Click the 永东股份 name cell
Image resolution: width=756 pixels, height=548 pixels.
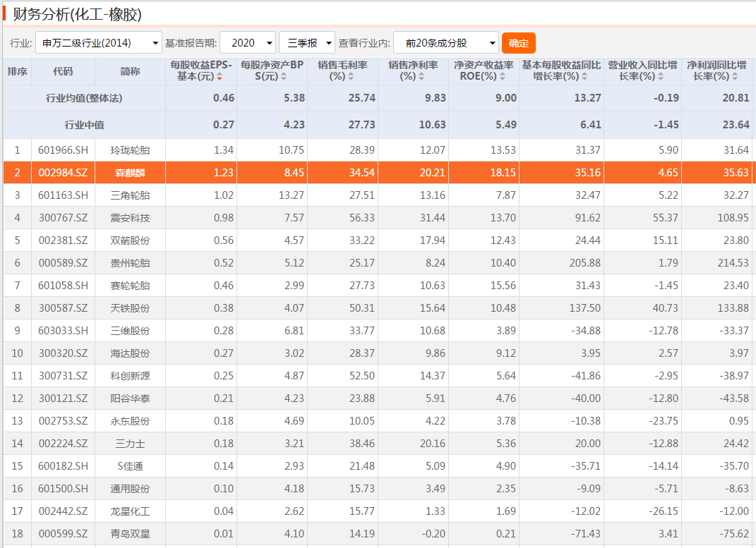pyautogui.click(x=130, y=421)
